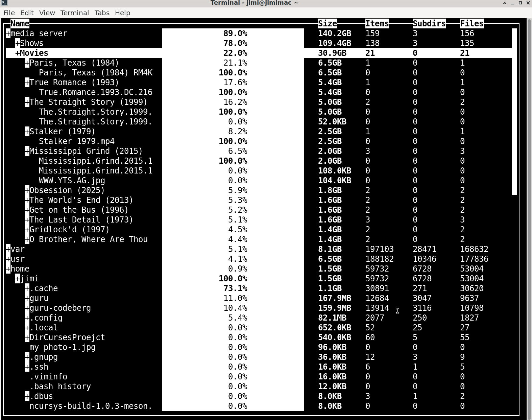532x420 pixels.
Task: Expand the .config folder
Action: coord(27,318)
